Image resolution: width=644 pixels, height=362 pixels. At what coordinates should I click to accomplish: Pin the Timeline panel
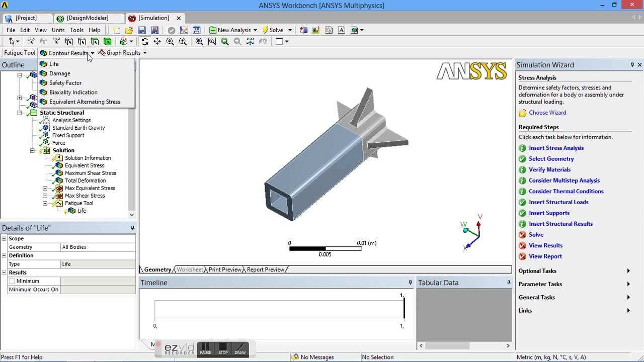click(x=410, y=283)
